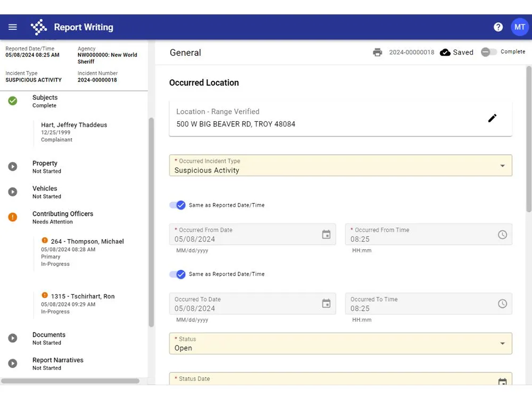Select officer 264 - Thompson, Michael
The height and width of the screenshot is (399, 532).
(x=87, y=242)
